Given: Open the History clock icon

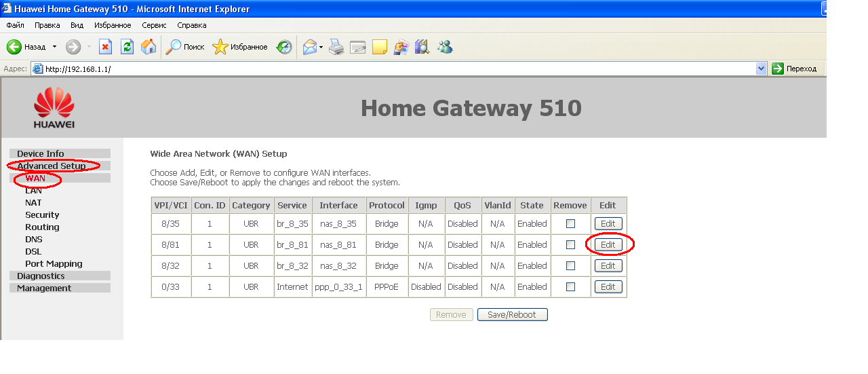Looking at the screenshot, I should click(284, 47).
